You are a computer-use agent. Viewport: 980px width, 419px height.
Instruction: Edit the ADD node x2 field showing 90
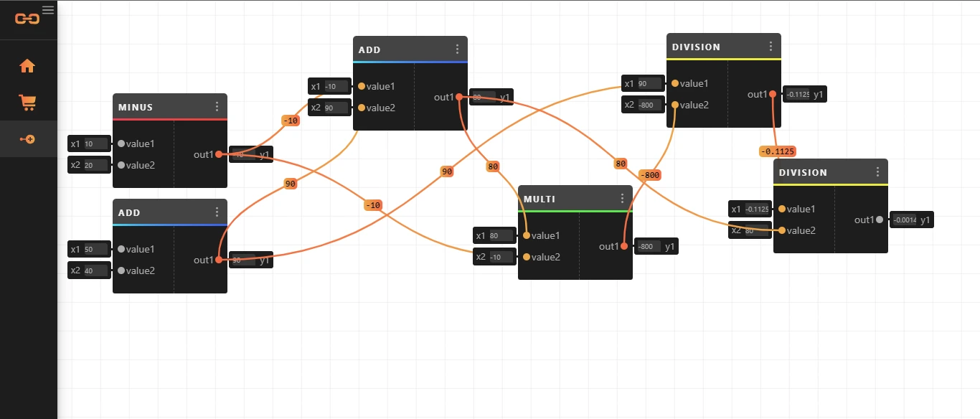(335, 108)
